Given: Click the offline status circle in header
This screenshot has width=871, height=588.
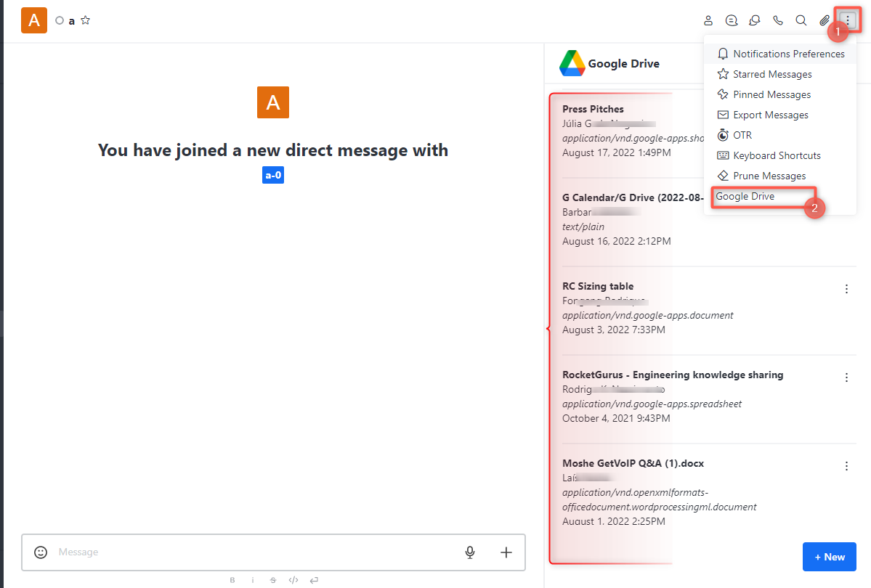Looking at the screenshot, I should pos(60,20).
